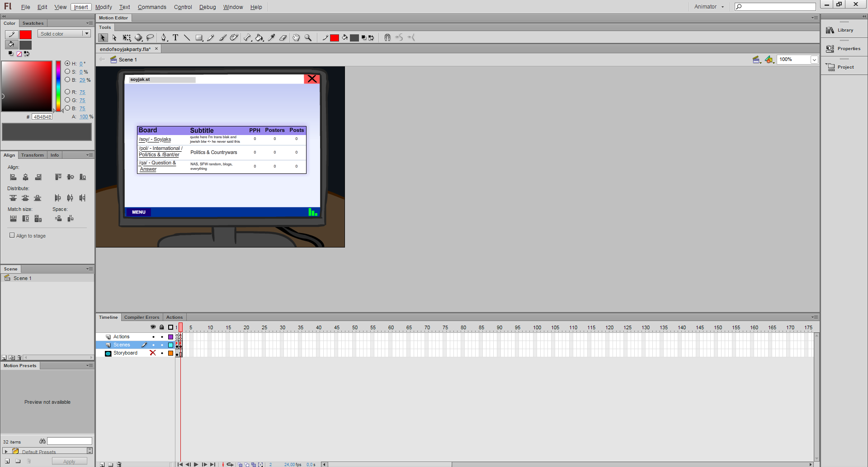Expand the Default Presets folder
Screen dimensions: 868x467
pyautogui.click(x=6, y=451)
